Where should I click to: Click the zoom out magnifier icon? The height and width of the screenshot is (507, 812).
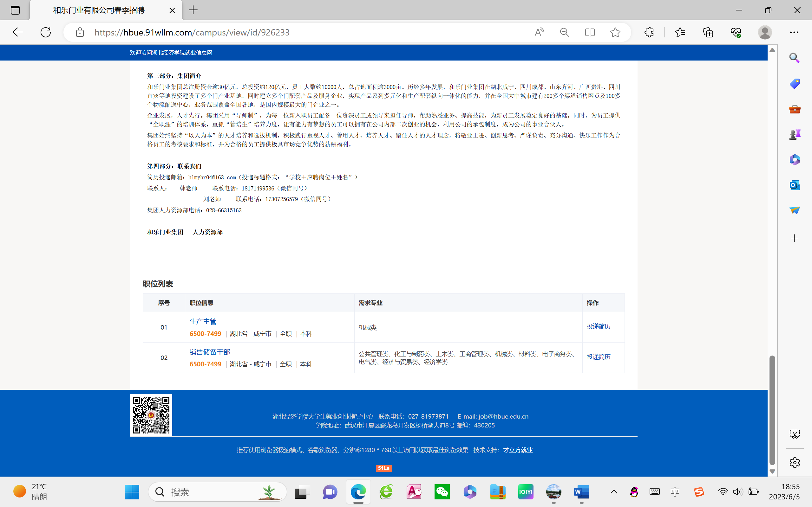tap(564, 32)
